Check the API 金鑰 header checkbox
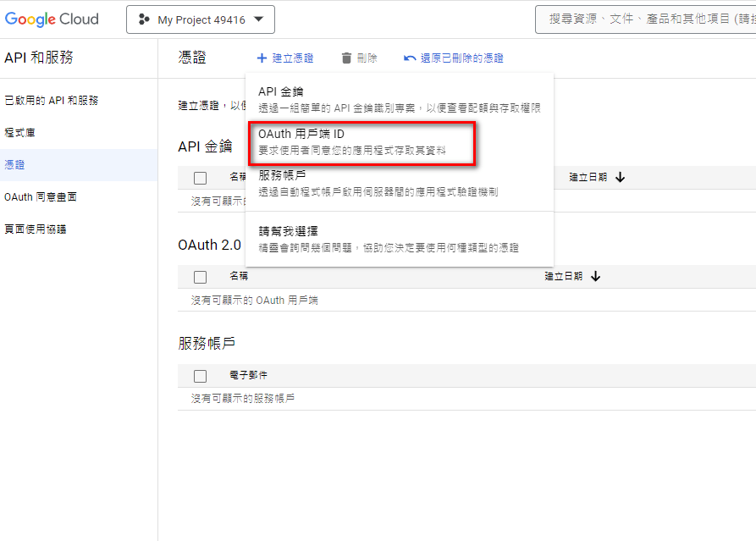Viewport: 756px width, 541px height. click(201, 176)
